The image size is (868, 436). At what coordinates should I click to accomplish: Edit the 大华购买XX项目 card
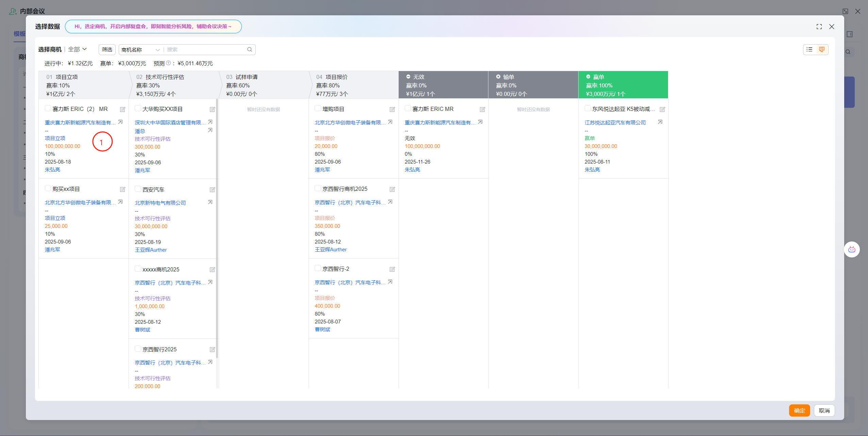click(212, 110)
